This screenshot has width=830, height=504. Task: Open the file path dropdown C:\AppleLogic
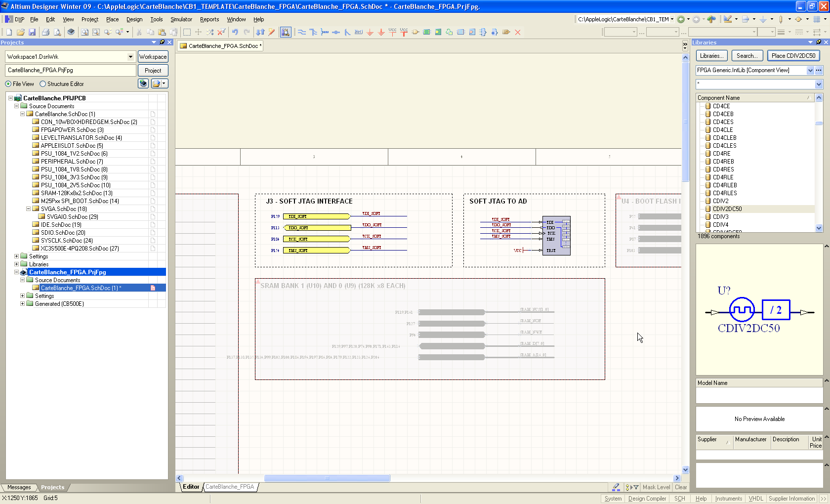coord(672,19)
